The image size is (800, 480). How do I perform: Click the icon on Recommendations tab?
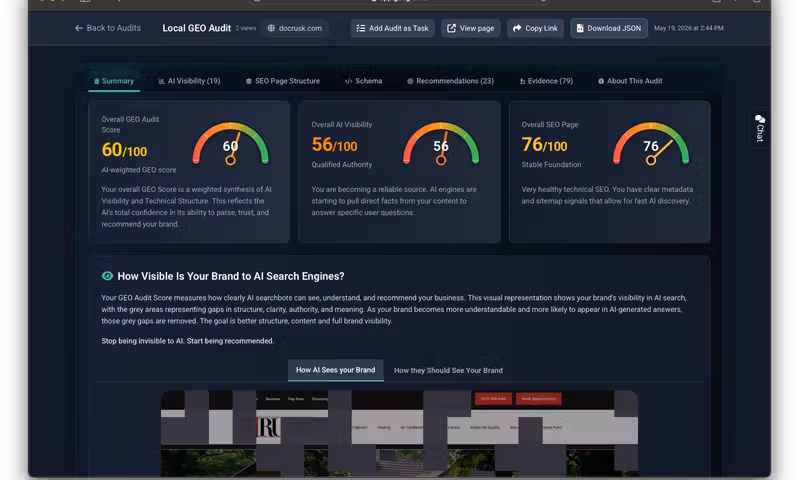coord(410,81)
